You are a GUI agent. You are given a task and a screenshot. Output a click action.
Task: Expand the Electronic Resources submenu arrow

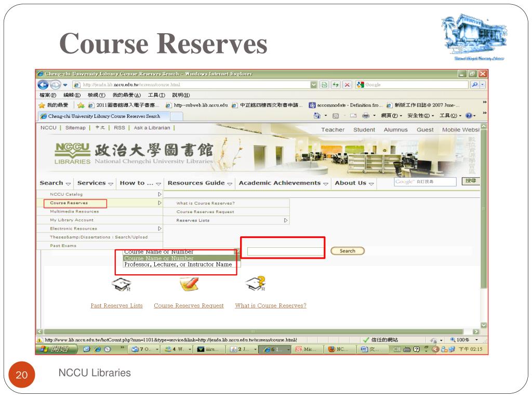159,229
